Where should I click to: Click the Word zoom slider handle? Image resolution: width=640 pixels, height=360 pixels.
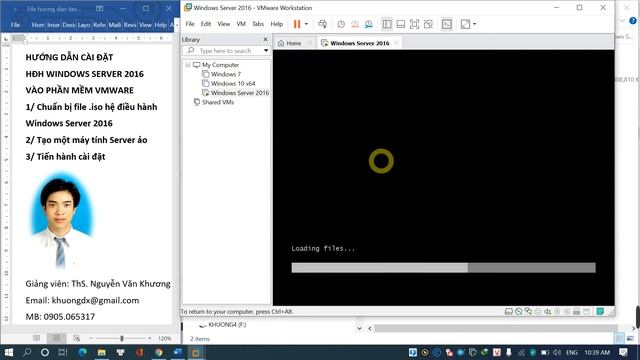coord(122,338)
